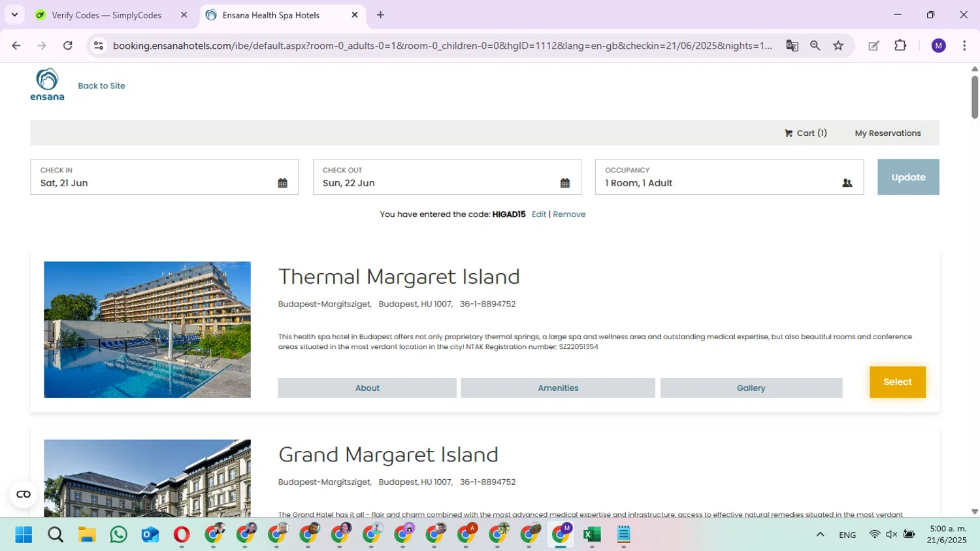View site information icon in address bar
The height and width of the screenshot is (551, 980).
[x=99, y=46]
